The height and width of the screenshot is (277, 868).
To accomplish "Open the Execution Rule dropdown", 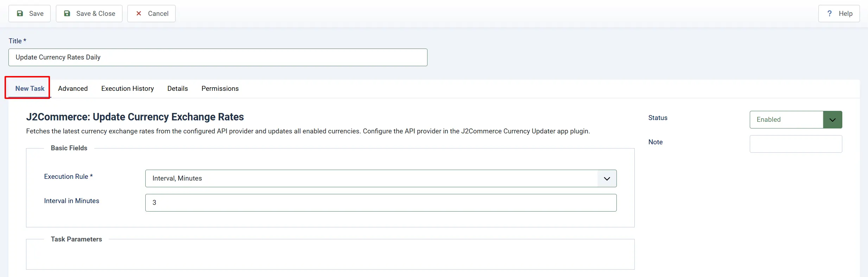I will coord(381,178).
